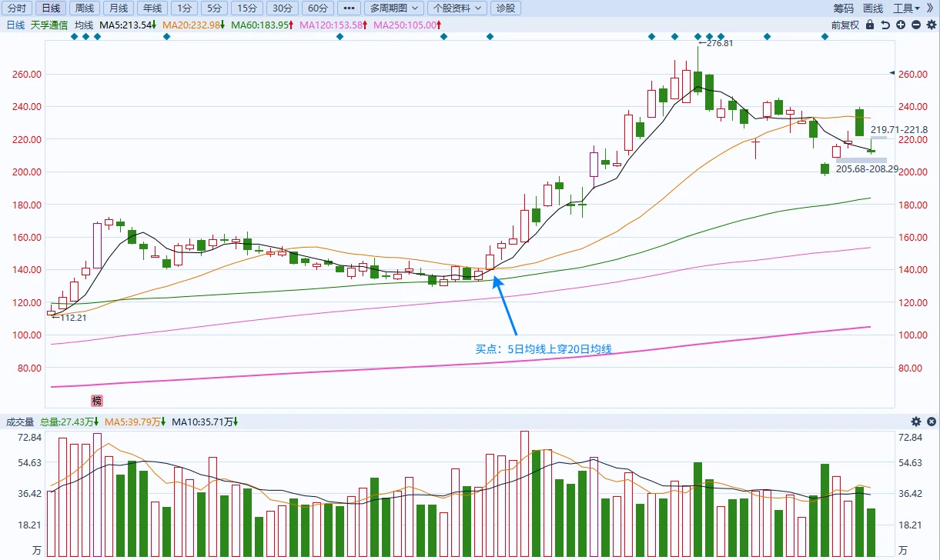The image size is (940, 560).
Task: Switch to the 月线 monthly chart
Action: pyautogui.click(x=118, y=8)
